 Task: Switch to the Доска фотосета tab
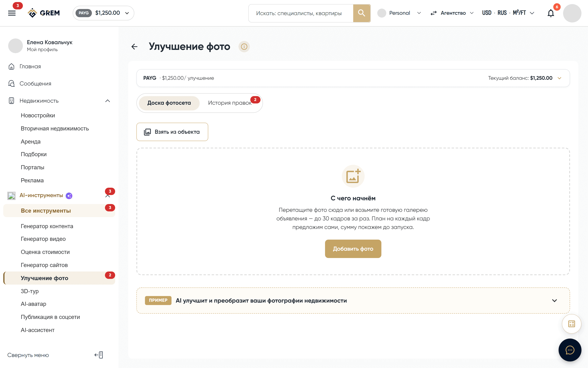[x=169, y=103]
